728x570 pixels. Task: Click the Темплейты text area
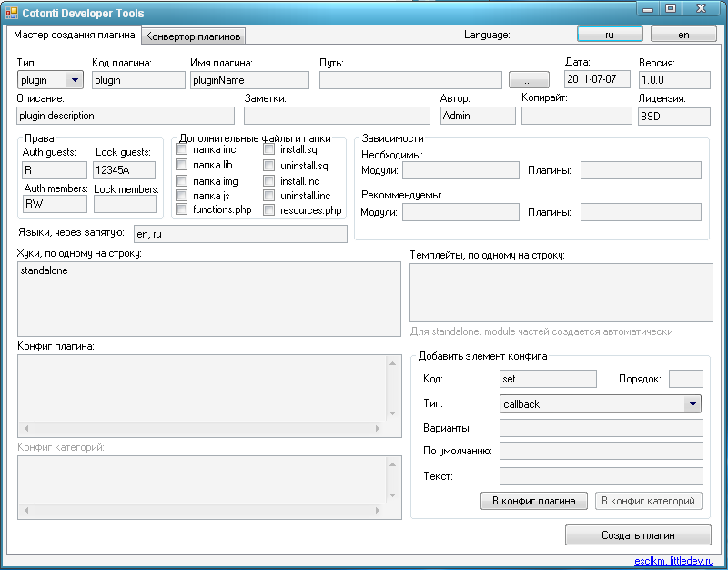pos(561,292)
